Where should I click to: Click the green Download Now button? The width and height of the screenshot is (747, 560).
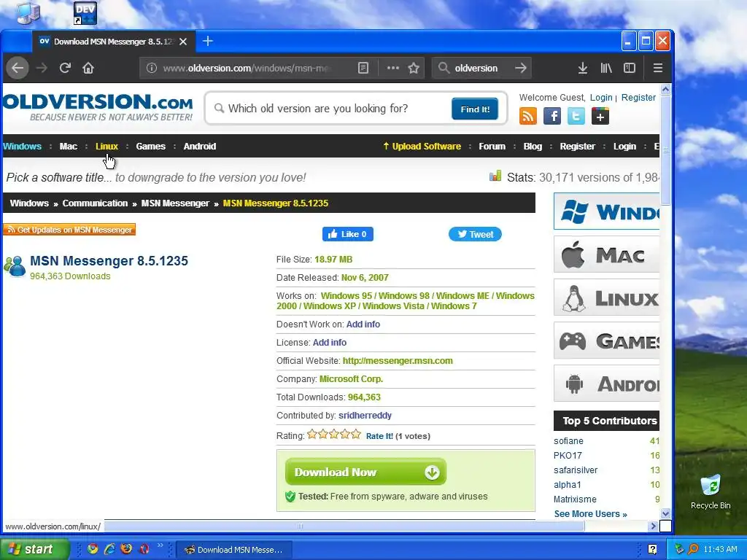click(365, 472)
